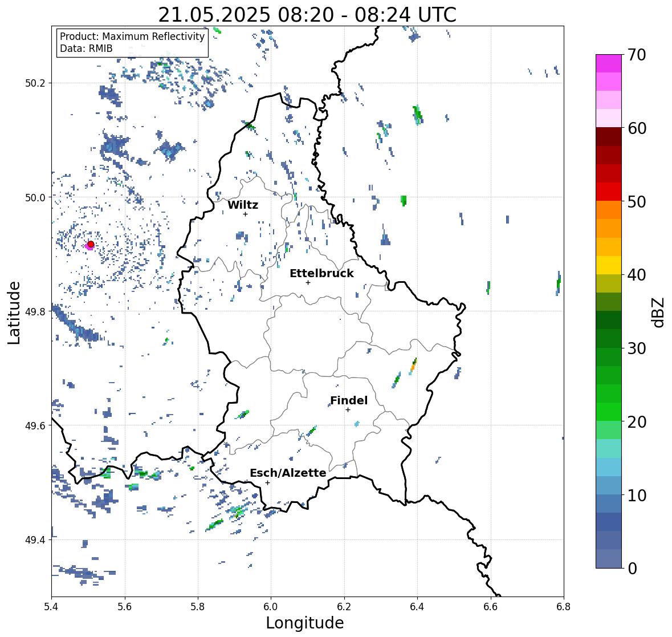
Task: Click the plot title showing 21.05.2025 08:20 - 08:24 UTC
Action: (307, 15)
